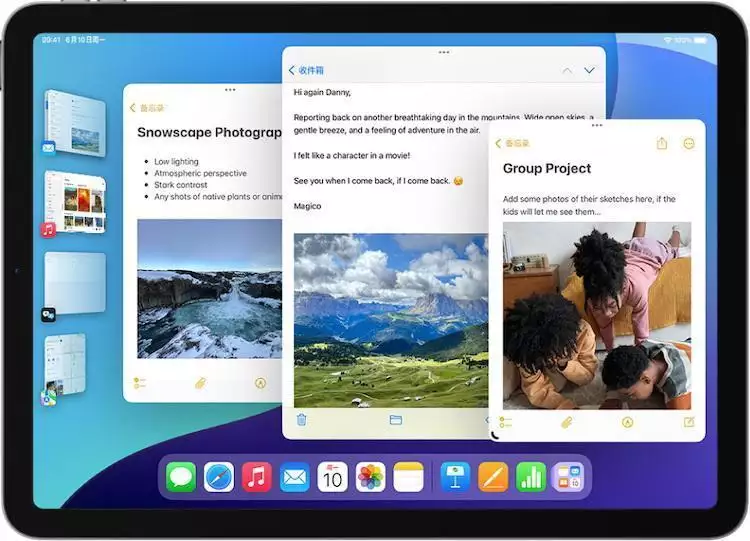This screenshot has width=750, height=541.
Task: Tap 'Hi again Danny,' greeting in email
Action: click(x=322, y=92)
